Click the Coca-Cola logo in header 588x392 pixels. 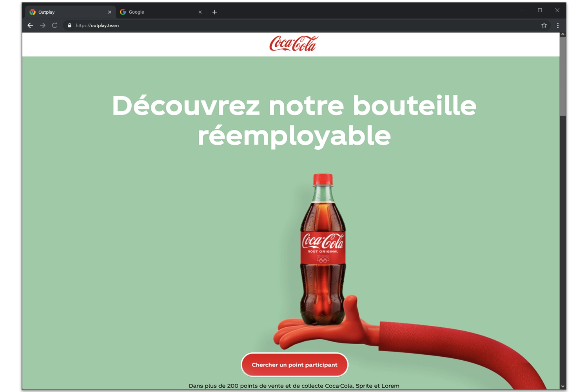tap(294, 44)
